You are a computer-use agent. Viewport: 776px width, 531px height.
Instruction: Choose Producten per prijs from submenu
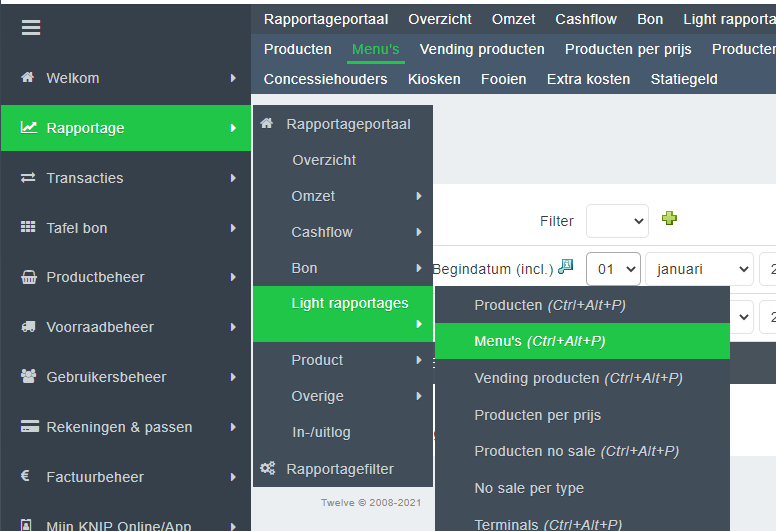(x=537, y=415)
